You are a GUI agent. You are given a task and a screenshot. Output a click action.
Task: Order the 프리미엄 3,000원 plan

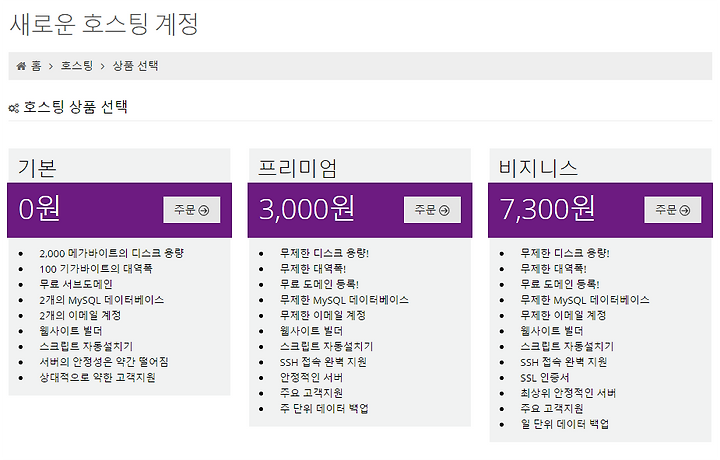[432, 210]
